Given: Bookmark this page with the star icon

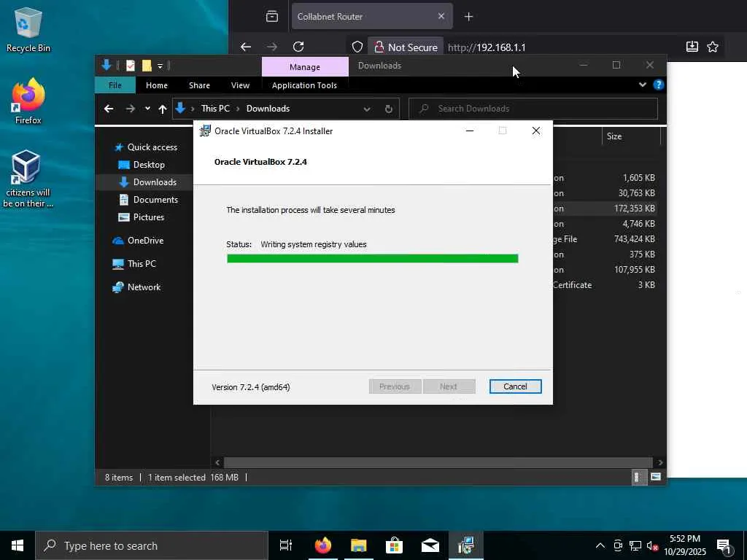Looking at the screenshot, I should pyautogui.click(x=713, y=47).
